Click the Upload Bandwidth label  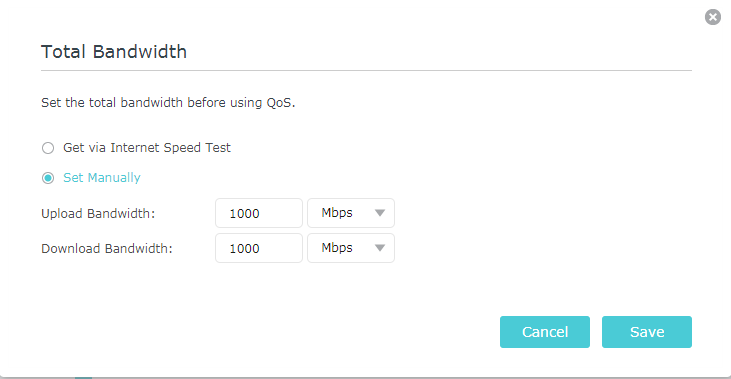(98, 214)
